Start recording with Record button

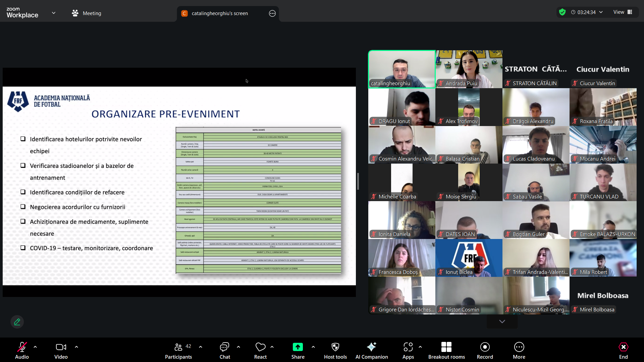(485, 347)
